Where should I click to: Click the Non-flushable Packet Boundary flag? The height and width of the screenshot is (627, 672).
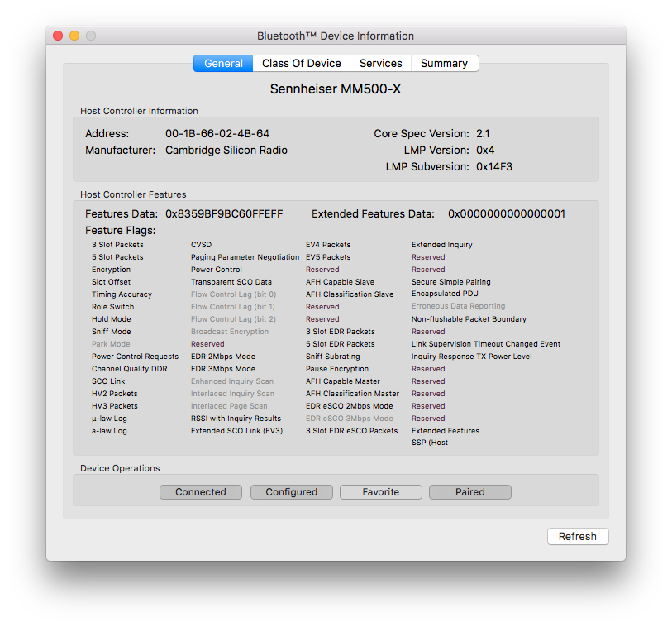pos(469,319)
